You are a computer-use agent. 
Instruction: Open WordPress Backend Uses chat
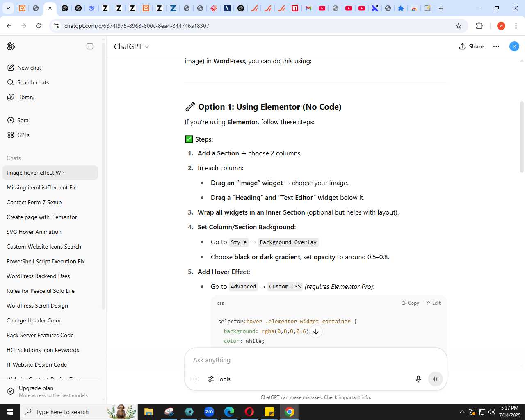[x=50, y=276]
